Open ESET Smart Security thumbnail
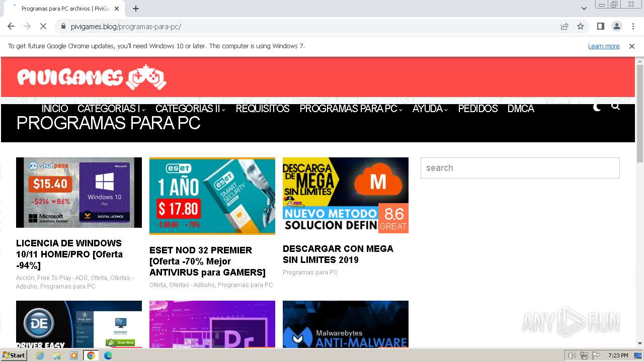The width and height of the screenshot is (644, 362). click(x=212, y=196)
